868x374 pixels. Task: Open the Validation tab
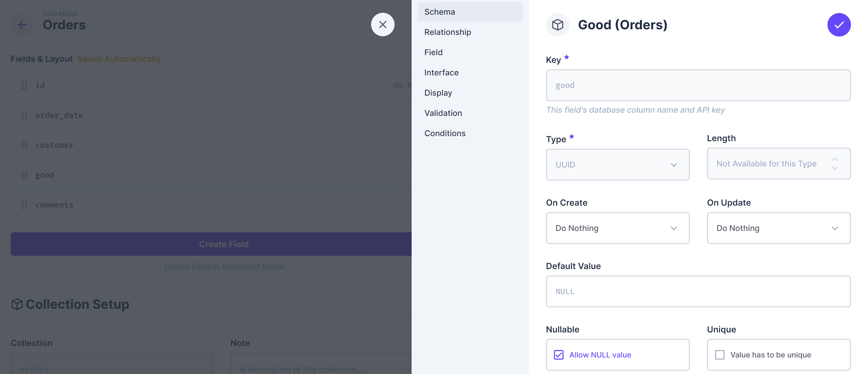click(x=443, y=113)
